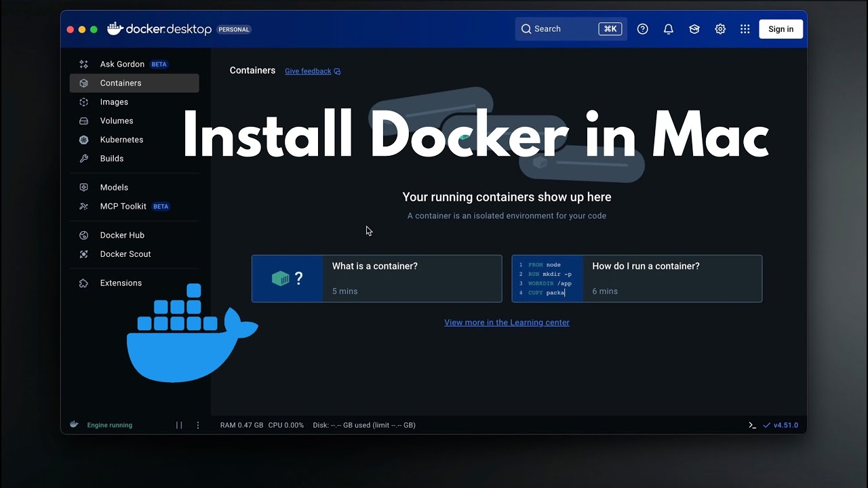
Task: Click Engine running status text
Action: click(110, 426)
